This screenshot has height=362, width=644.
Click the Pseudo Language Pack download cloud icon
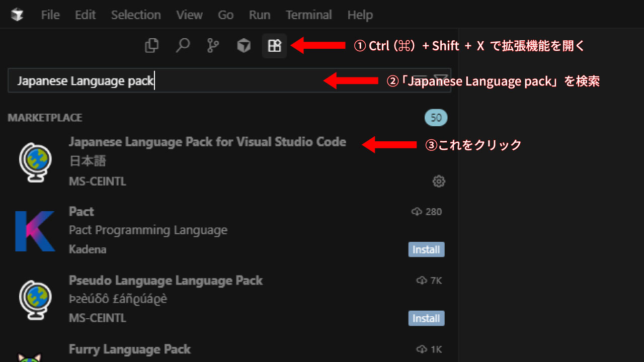tap(422, 281)
